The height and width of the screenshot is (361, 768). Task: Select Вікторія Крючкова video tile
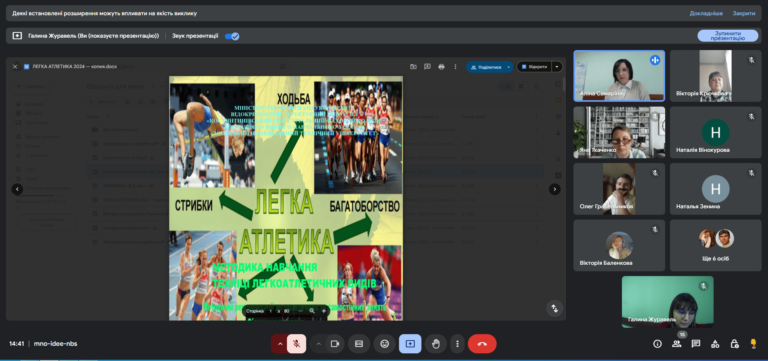(715, 76)
